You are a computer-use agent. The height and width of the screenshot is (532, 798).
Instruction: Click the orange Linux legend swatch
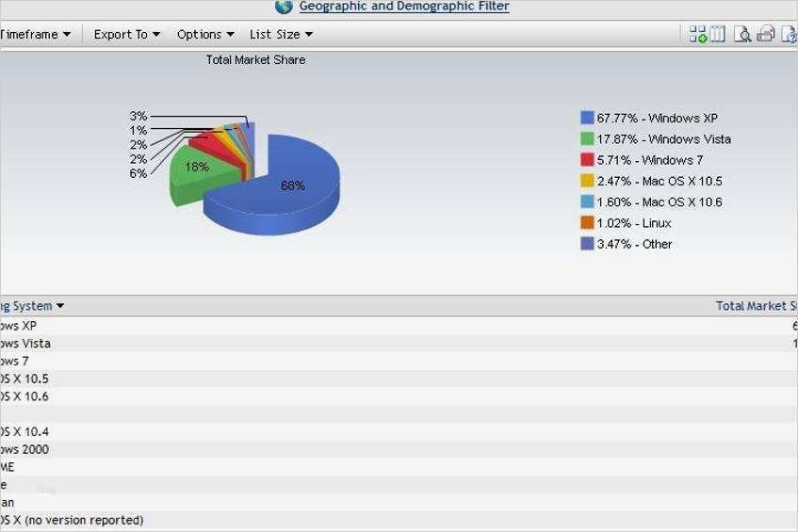[587, 223]
